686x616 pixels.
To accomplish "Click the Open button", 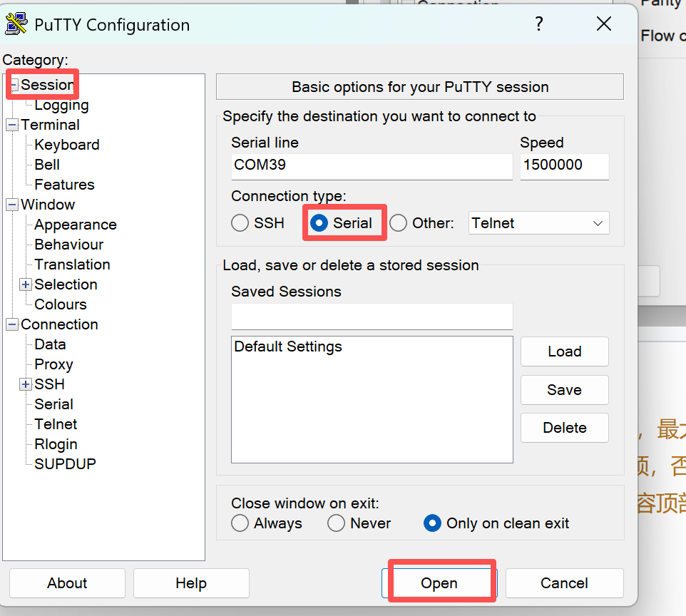I will 439,583.
